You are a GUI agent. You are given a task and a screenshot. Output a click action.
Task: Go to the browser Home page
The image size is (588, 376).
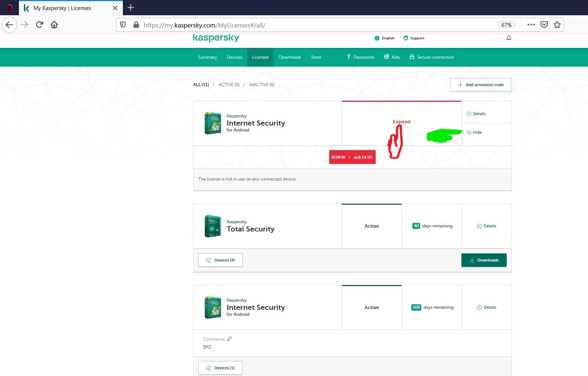point(54,25)
